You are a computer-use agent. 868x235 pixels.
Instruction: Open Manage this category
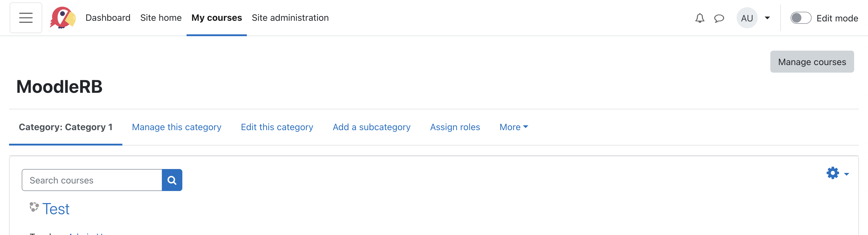click(177, 127)
